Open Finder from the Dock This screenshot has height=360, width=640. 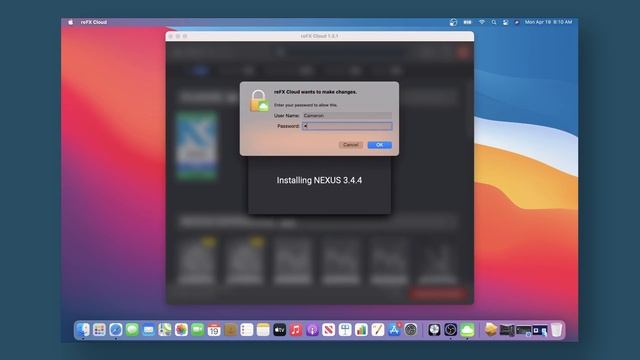coord(83,329)
